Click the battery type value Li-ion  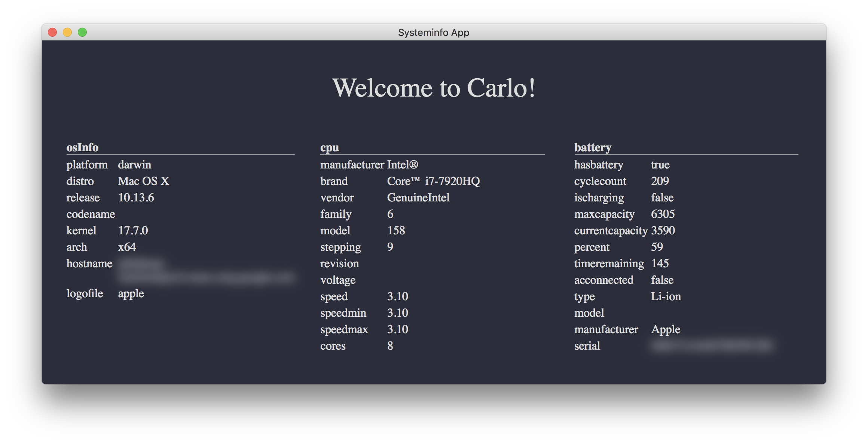click(x=666, y=296)
